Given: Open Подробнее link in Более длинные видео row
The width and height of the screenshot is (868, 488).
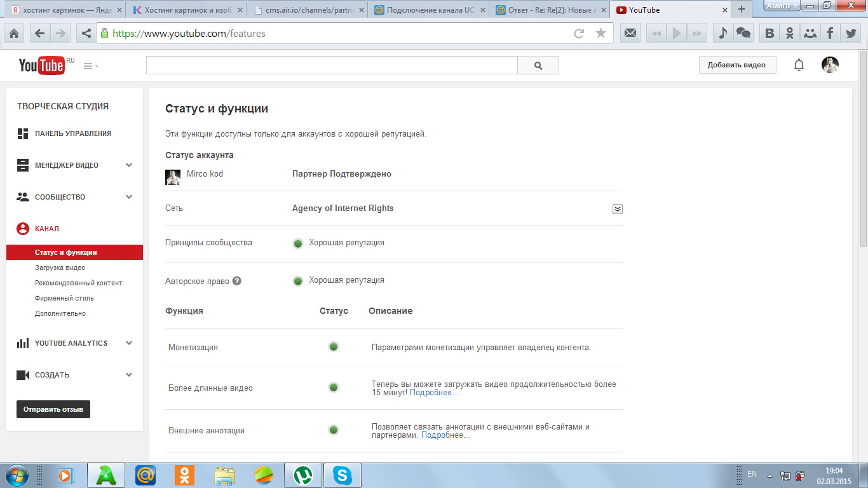Looking at the screenshot, I should click(434, 393).
